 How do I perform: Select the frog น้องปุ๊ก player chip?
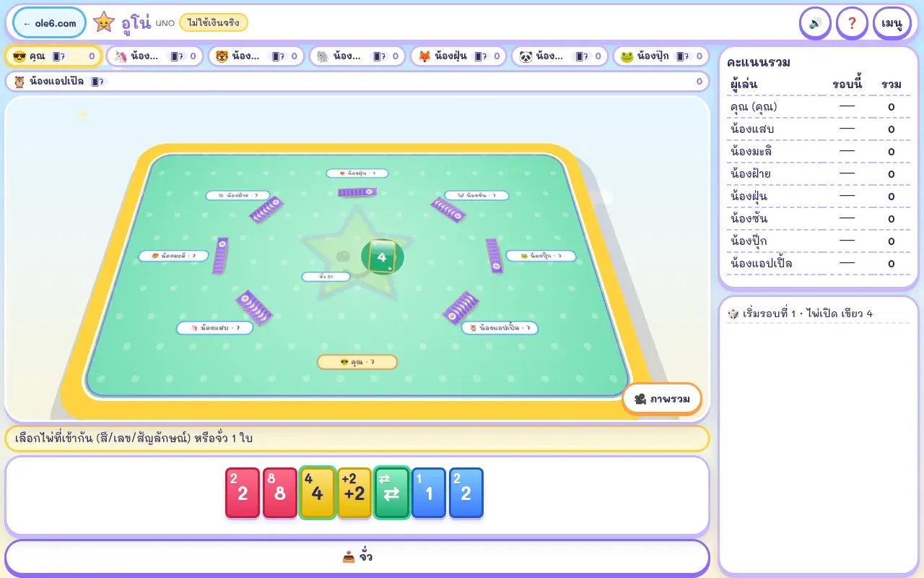pos(661,56)
